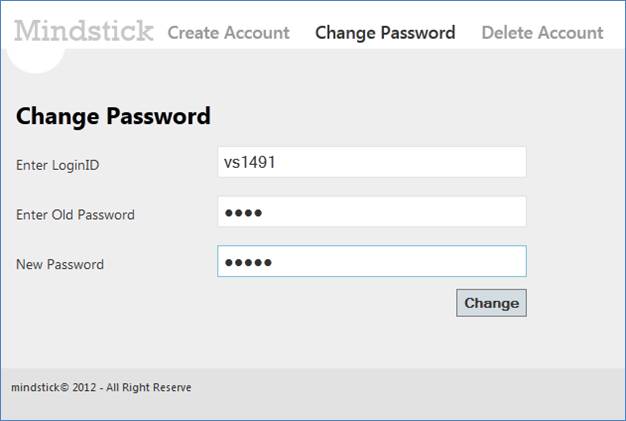Click the Enter Old Password label
The height and width of the screenshot is (421, 626).
(75, 215)
